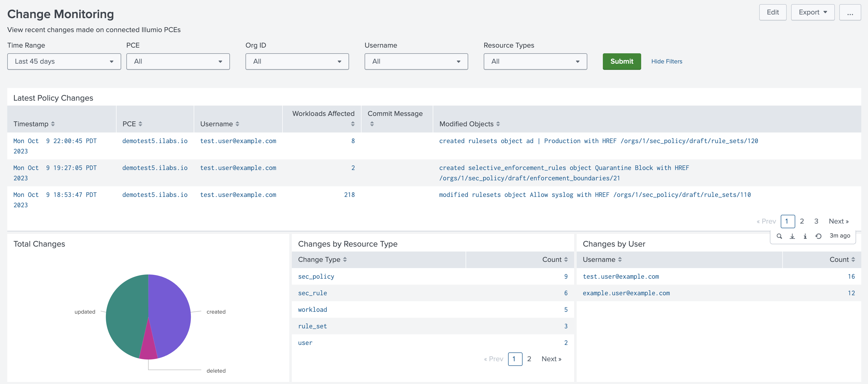This screenshot has width=868, height=384.
Task: Open the Time Range dropdown
Action: [64, 61]
